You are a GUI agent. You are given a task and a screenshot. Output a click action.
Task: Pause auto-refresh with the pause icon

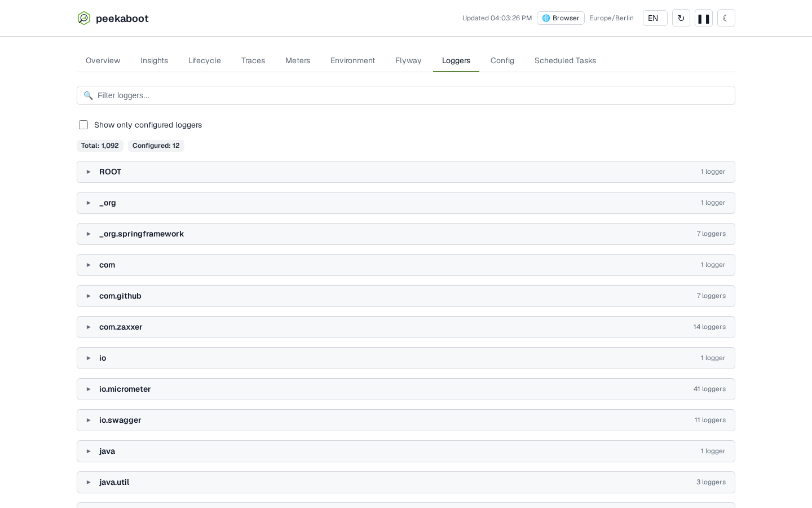704,18
